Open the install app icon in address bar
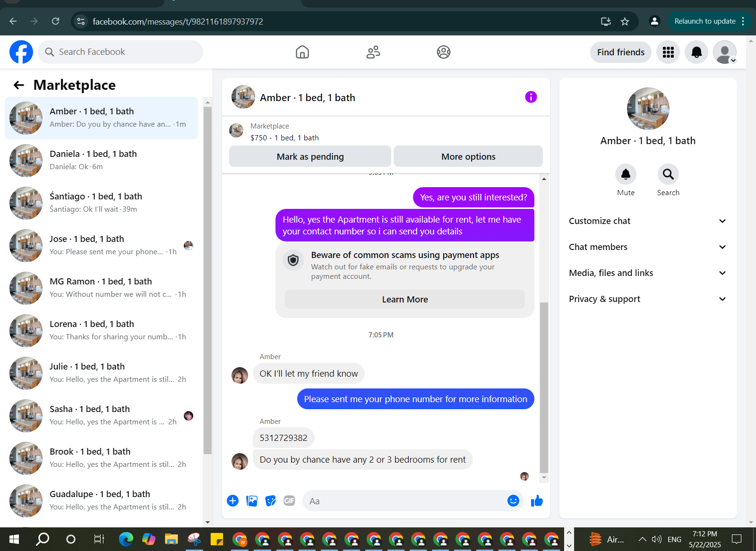 tap(606, 21)
